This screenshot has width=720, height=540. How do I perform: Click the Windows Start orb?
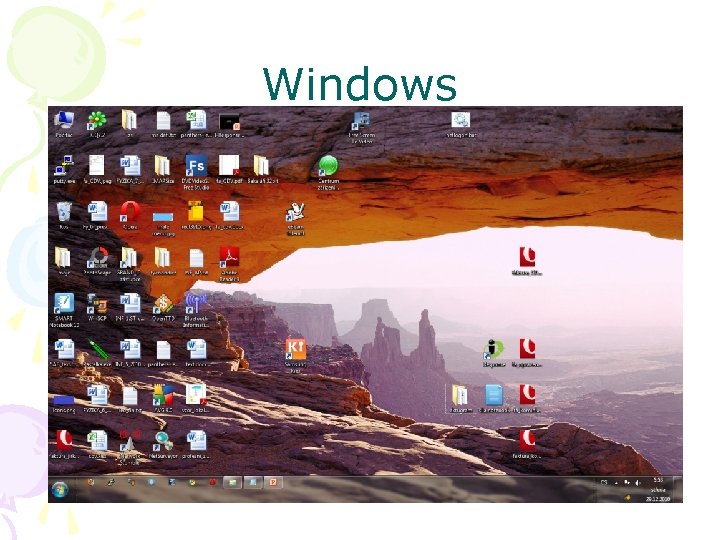(60, 489)
